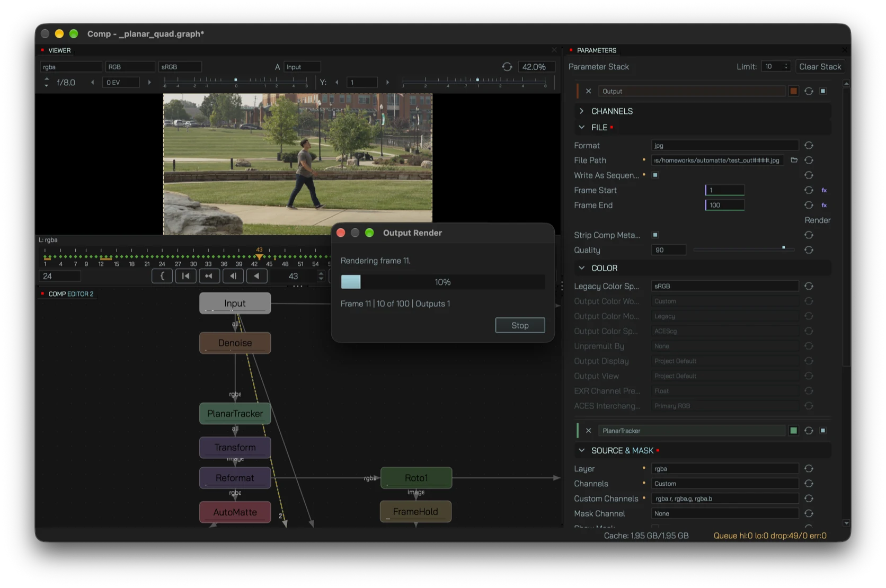Viewport: 886px width, 588px height.
Task: Reset the PlanarTracker Layer parameter
Action: [809, 469]
